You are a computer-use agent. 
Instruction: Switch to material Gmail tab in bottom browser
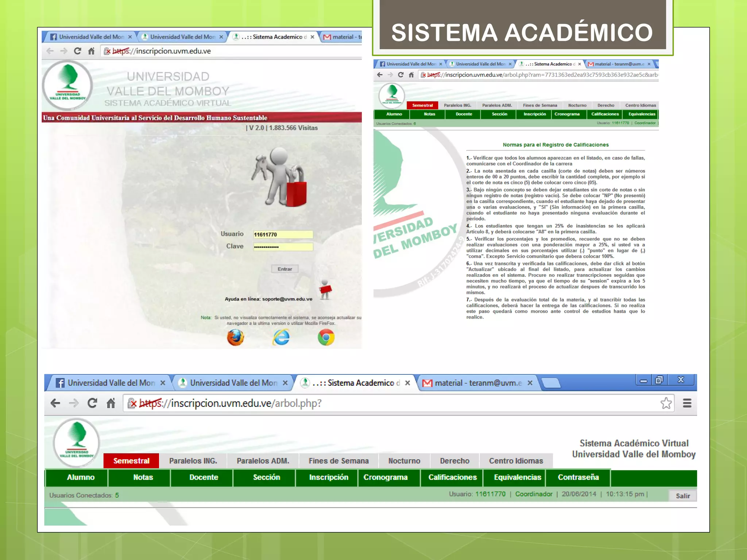point(478,383)
